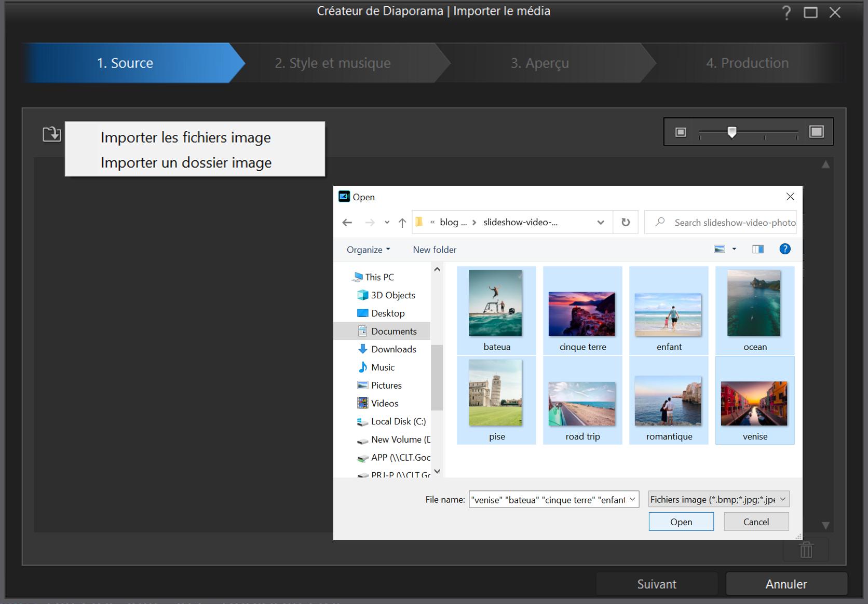Click the trash delete icon
Screen dimensions: 868x604
pos(806,550)
